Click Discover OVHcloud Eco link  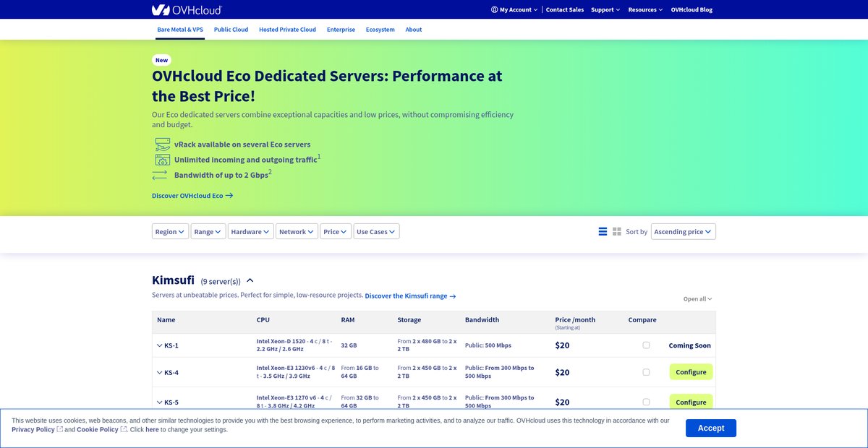(x=192, y=196)
